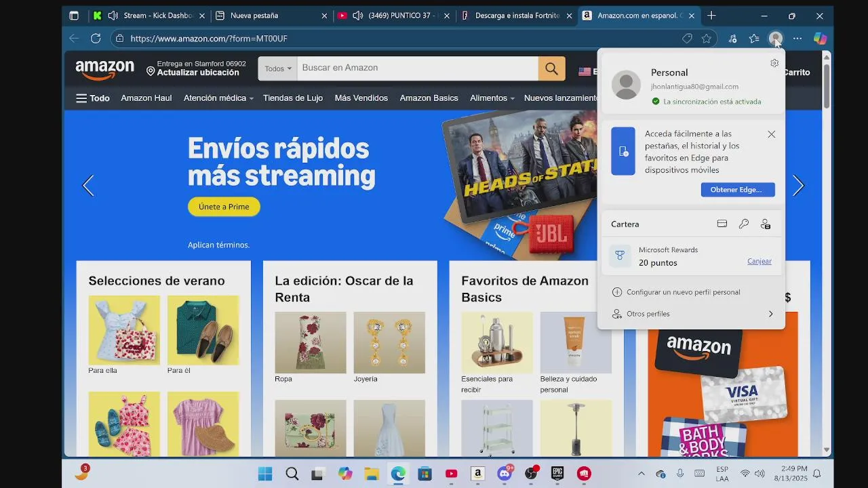868x488 pixels.
Task: Open the shopping tag icon in address bar
Action: pos(687,39)
